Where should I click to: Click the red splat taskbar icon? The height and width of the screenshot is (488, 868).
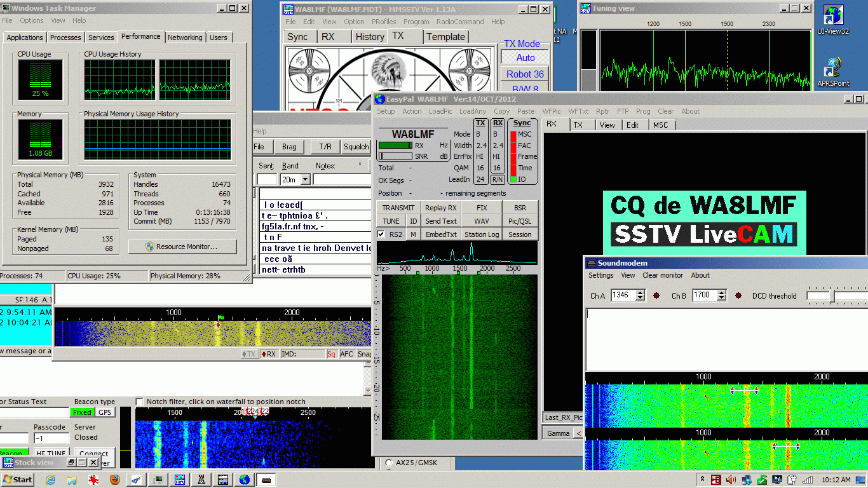pos(93,479)
